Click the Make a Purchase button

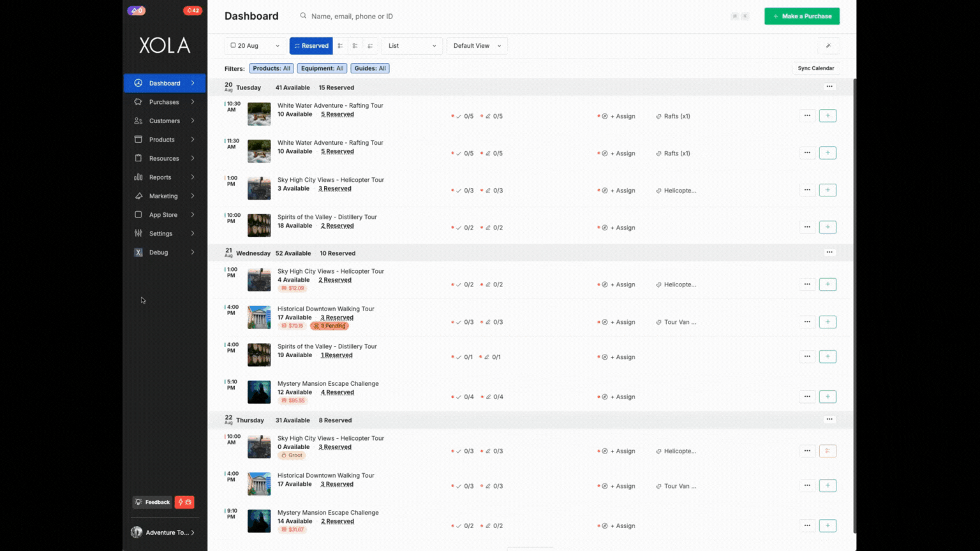(802, 16)
